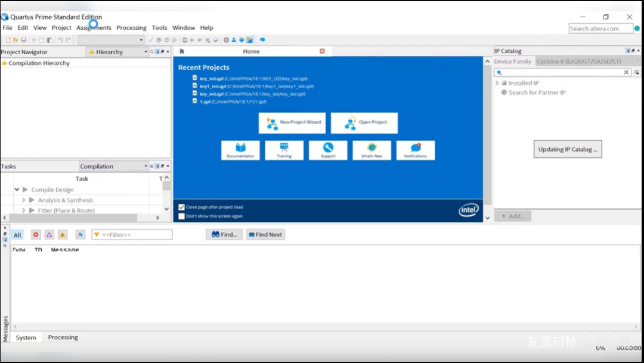Toggle pin on IP Catalog panel
Viewport: 644px width, 363px height.
pos(627,51)
